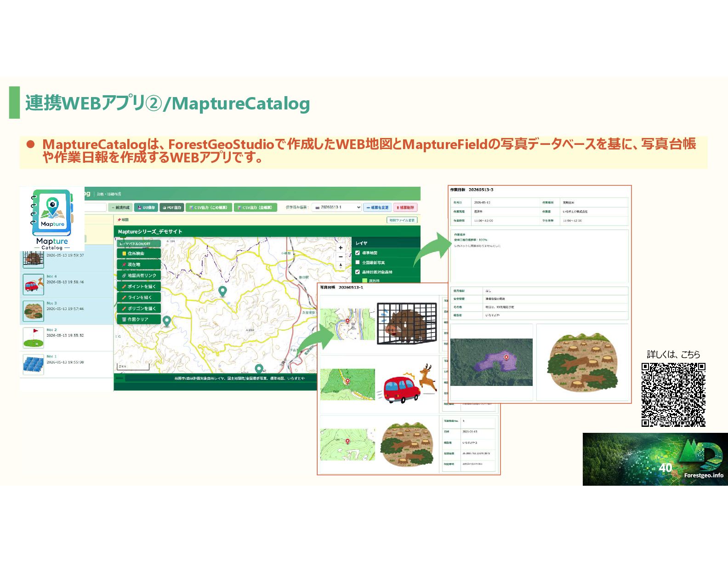
Task: Click the QR code under 詳しくは、こちら
Action: click(673, 395)
